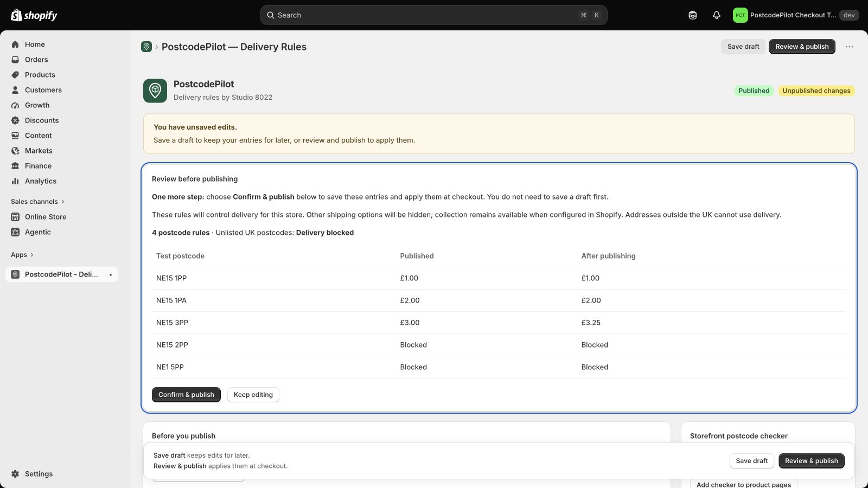This screenshot has width=868, height=488.
Task: Click the Published column header
Action: 417,256
